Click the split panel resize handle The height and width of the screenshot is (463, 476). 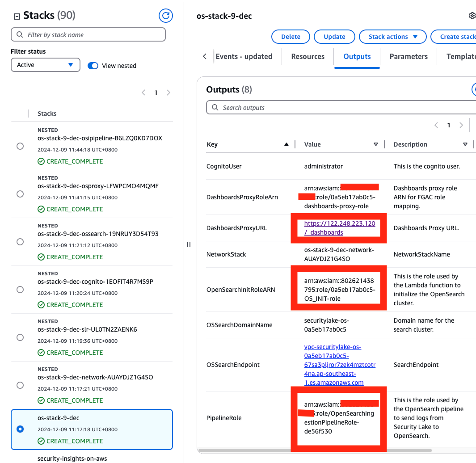(189, 244)
